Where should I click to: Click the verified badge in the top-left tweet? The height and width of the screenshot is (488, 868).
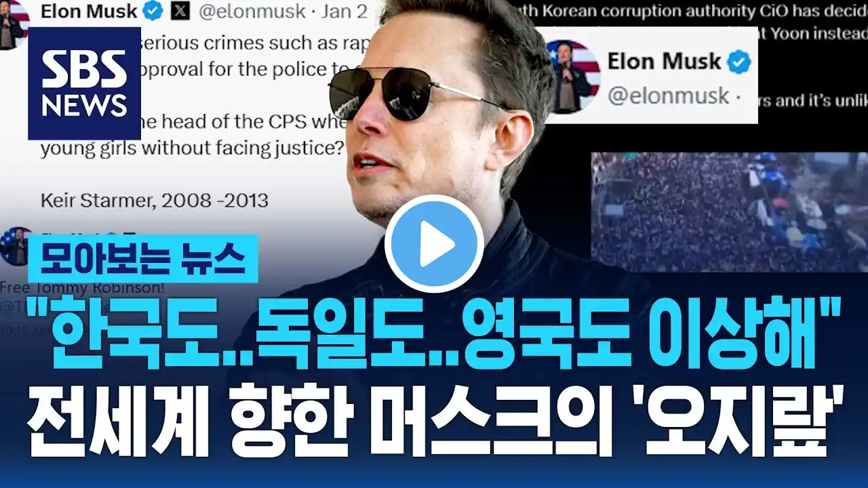(154, 11)
